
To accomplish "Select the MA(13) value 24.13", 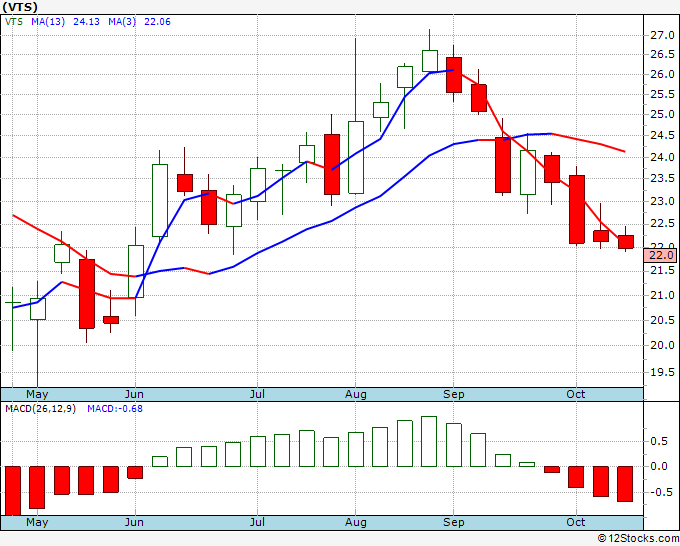I will pyautogui.click(x=86, y=22).
